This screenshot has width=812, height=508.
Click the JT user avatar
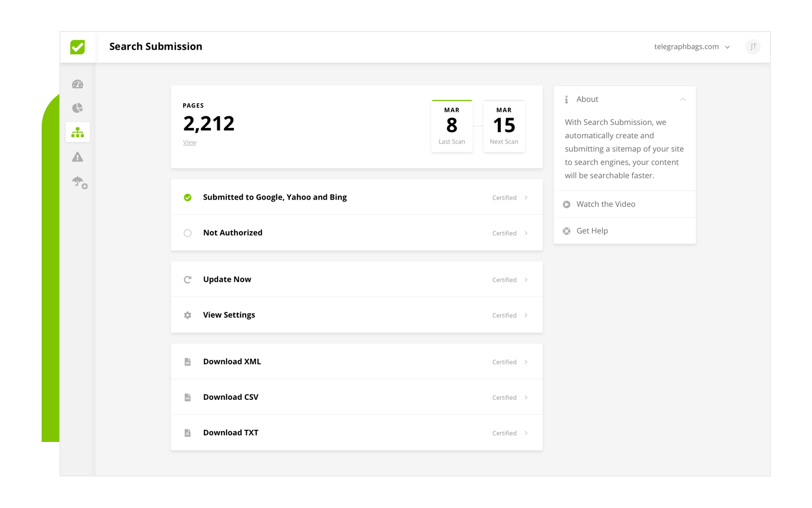(753, 47)
